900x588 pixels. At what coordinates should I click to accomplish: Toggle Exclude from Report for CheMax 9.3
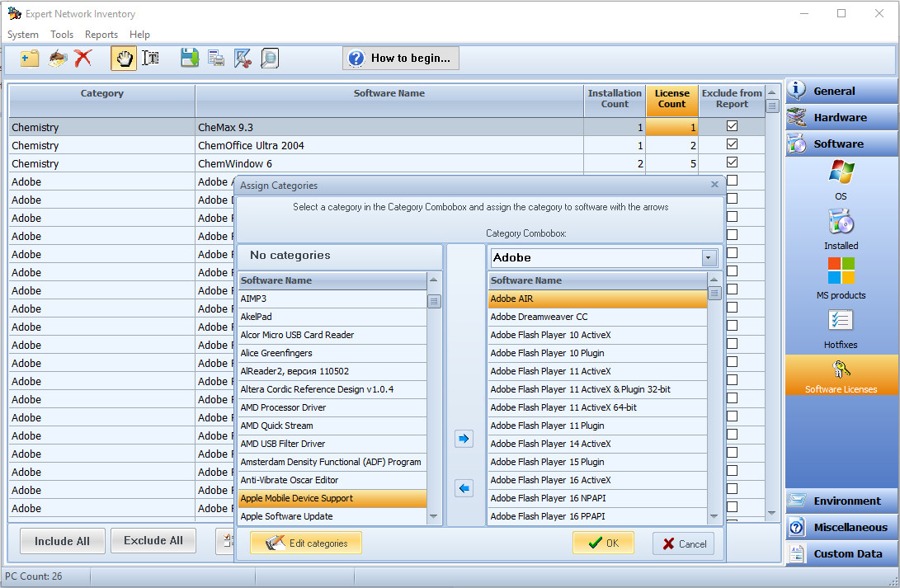click(x=732, y=126)
